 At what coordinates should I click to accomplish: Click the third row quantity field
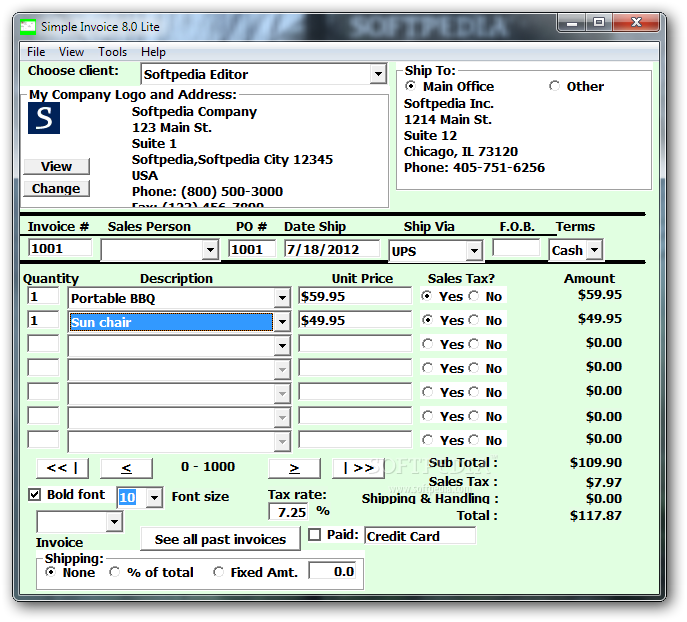tap(43, 344)
